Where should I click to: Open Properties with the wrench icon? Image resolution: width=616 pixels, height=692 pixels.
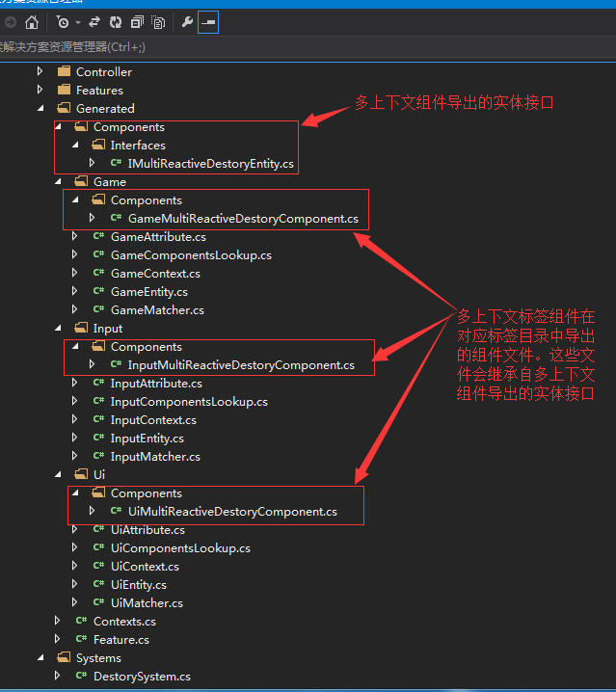187,22
